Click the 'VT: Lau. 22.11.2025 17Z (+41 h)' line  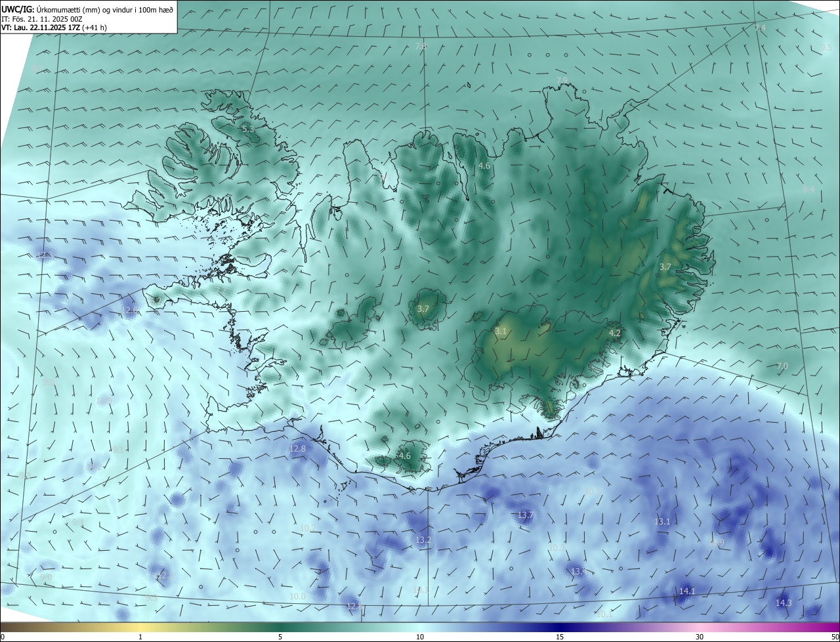tap(54, 28)
